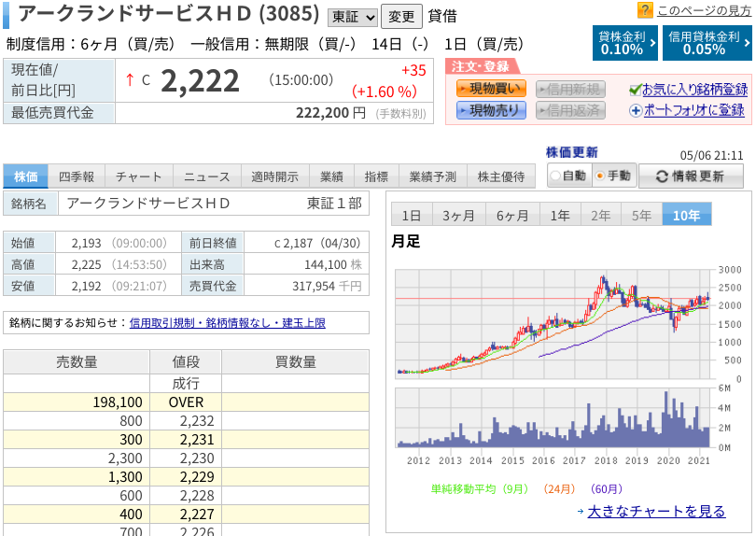
Task: Open the 業績 tab
Action: click(331, 176)
